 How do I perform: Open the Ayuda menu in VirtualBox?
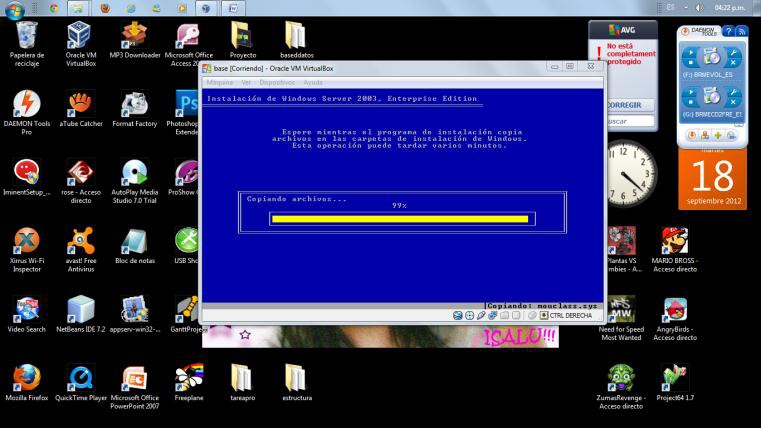313,82
